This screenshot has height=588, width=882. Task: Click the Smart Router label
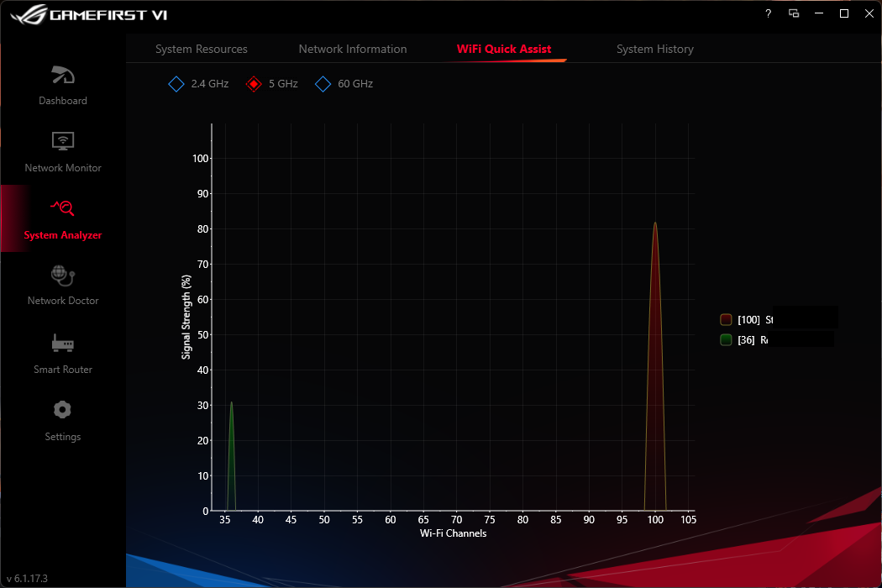pos(63,369)
